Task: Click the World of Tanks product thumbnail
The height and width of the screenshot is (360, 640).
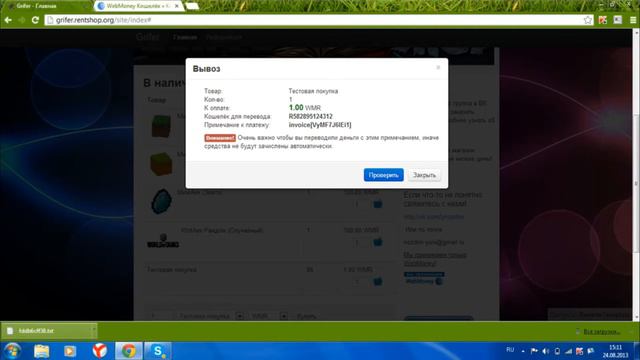Action: (x=163, y=241)
